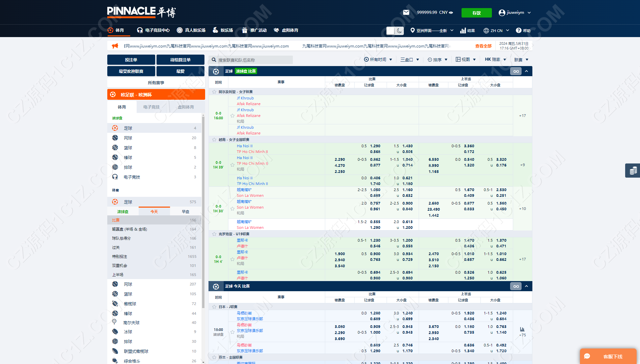This screenshot has height=364, width=640.
Task: Open the 结果 results chart icon
Action: point(467,31)
